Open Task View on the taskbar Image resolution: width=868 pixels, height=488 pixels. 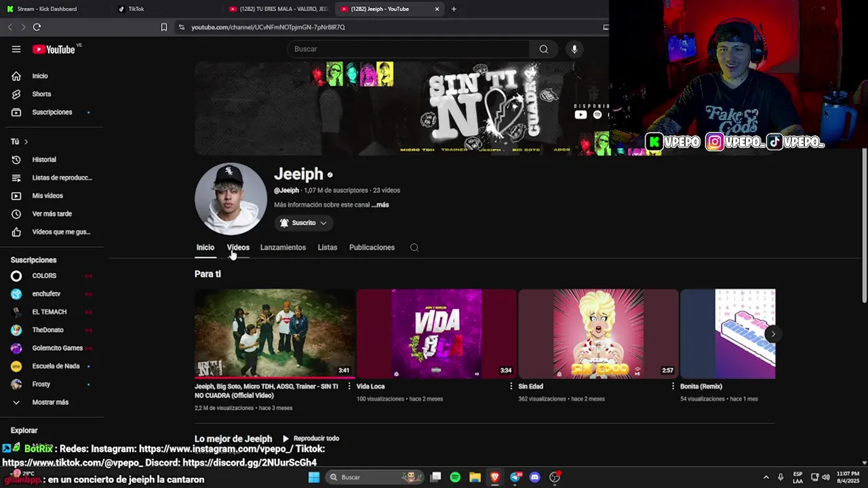[435, 477]
